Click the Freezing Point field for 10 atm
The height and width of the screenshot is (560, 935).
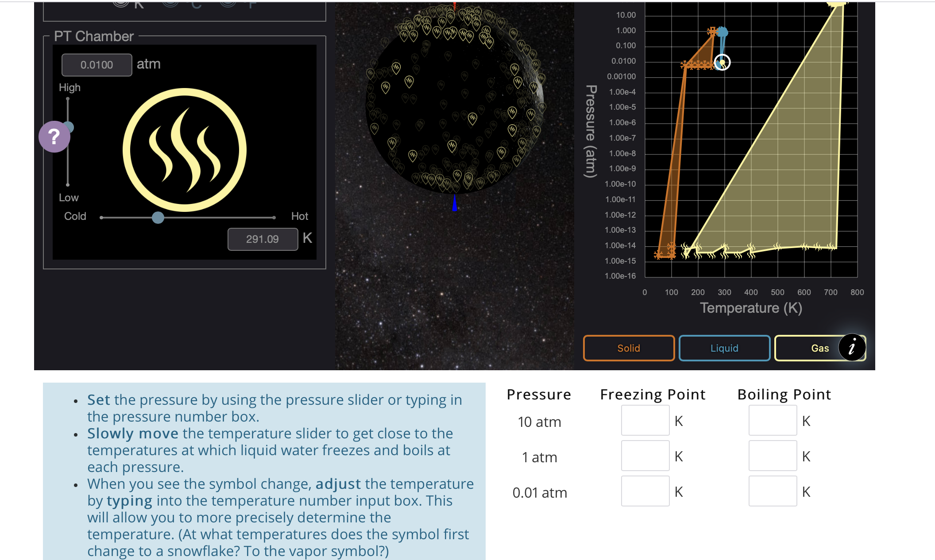pos(645,421)
